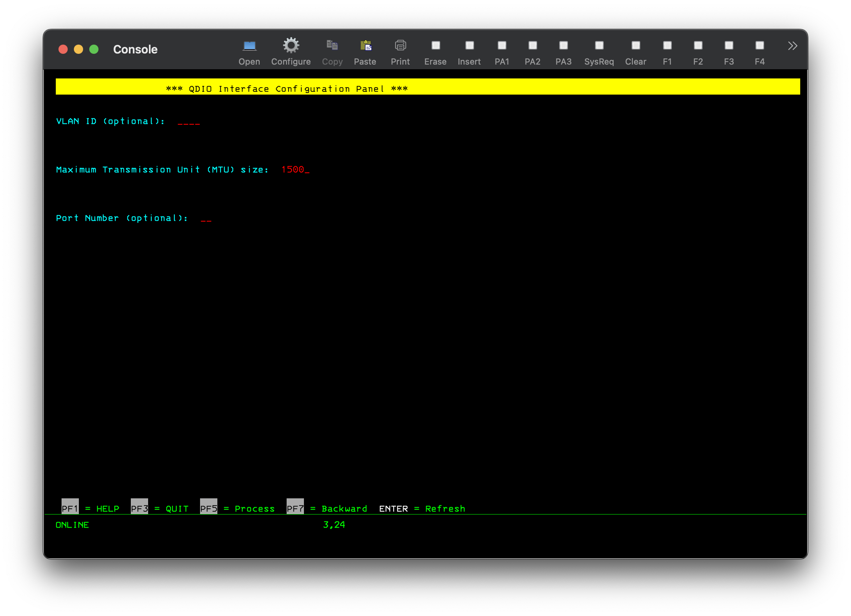
Task: Click the Paste clipboard icon
Action: pyautogui.click(x=365, y=52)
